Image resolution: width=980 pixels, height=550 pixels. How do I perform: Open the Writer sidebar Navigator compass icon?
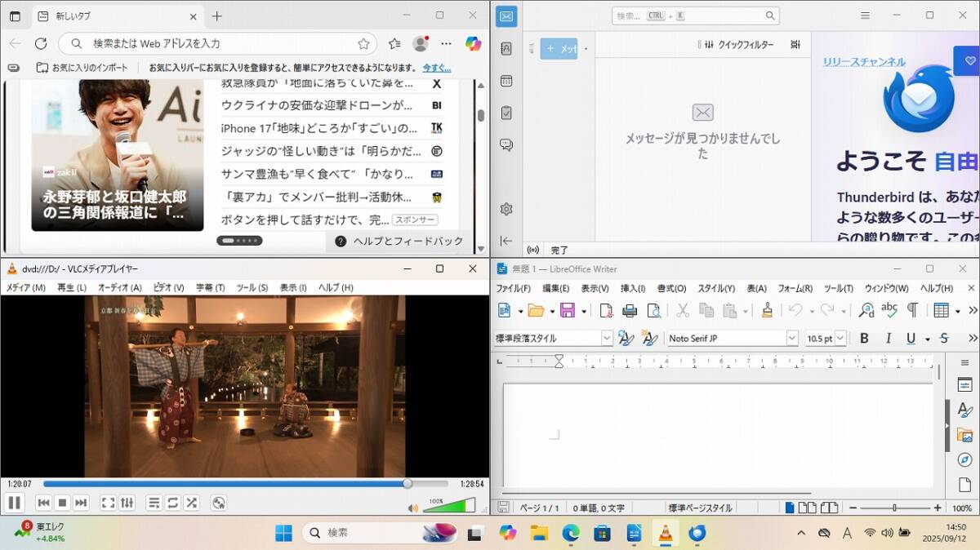tap(964, 460)
